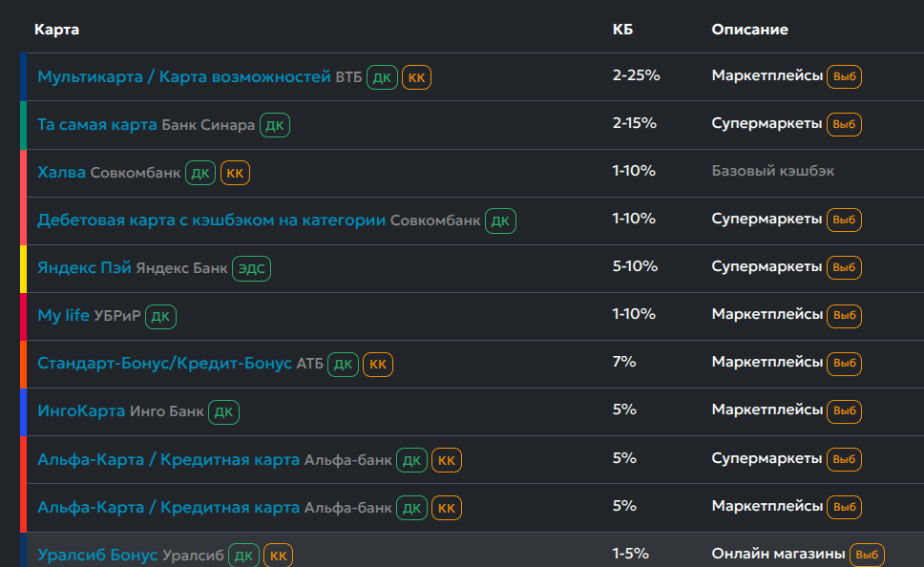Open the Мультикарта / Карта возможностей link

click(184, 76)
